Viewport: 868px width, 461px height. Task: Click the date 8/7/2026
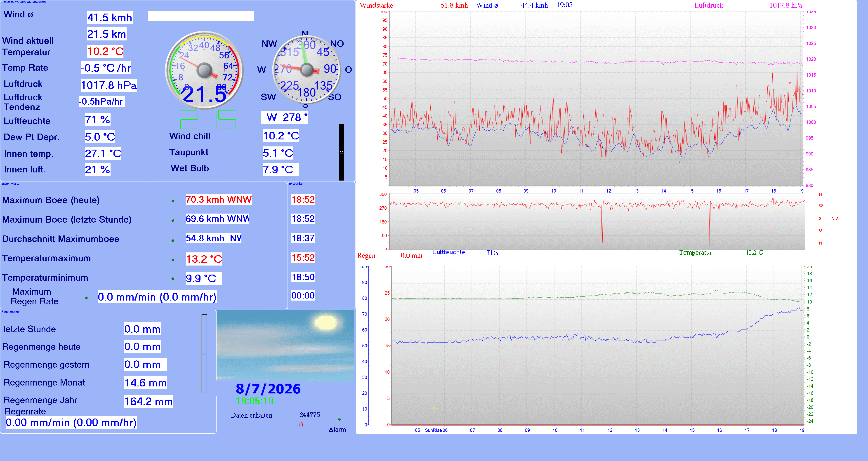pos(268,389)
